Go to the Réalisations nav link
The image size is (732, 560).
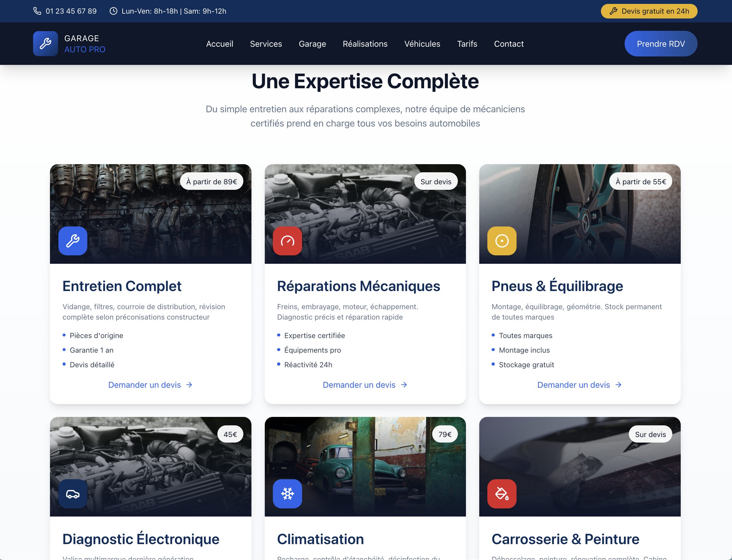[x=365, y=44]
